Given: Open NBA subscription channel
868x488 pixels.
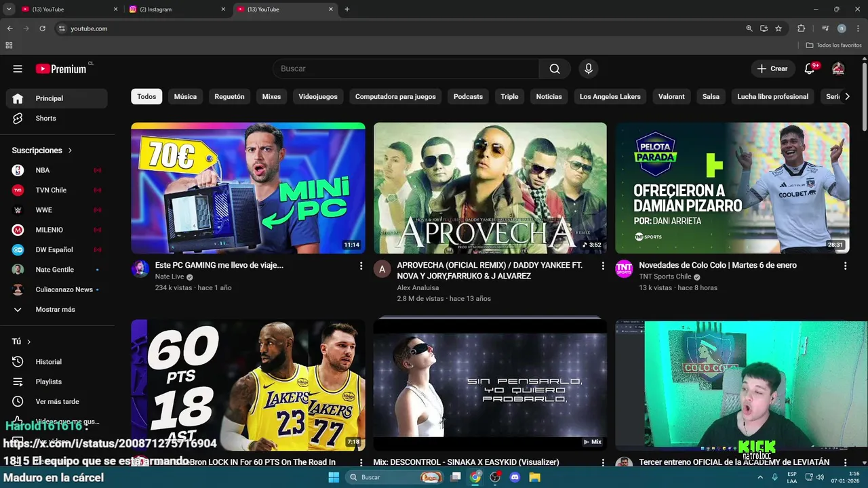Looking at the screenshot, I should click(57, 170).
